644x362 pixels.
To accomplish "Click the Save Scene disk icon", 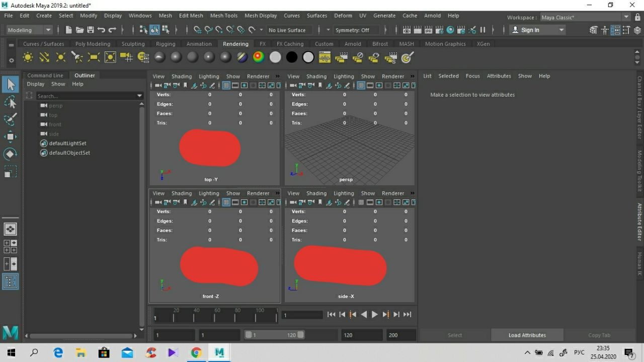I will (x=91, y=30).
